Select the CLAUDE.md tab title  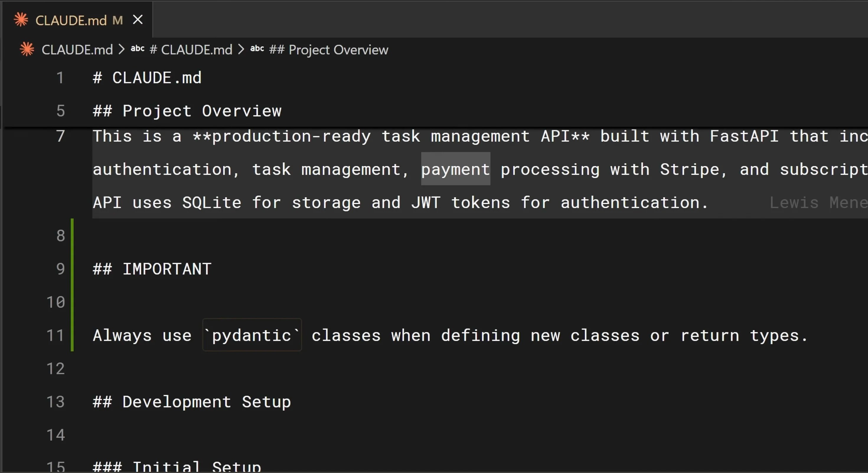click(71, 21)
